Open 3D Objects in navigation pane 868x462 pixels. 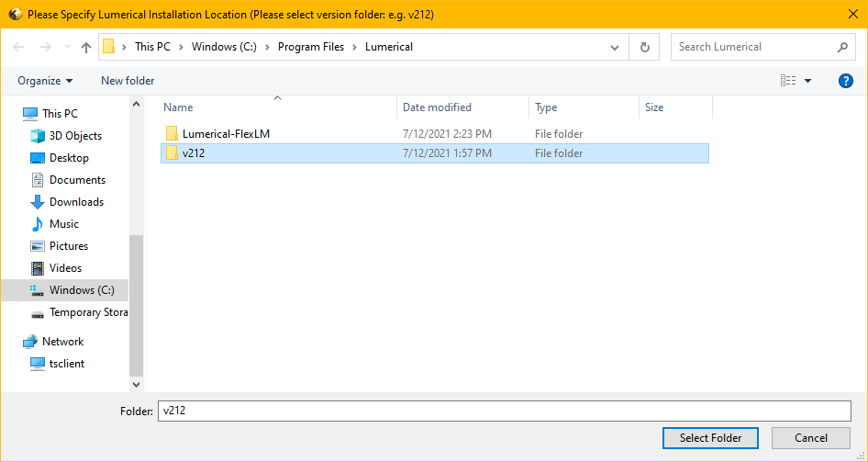click(x=75, y=136)
